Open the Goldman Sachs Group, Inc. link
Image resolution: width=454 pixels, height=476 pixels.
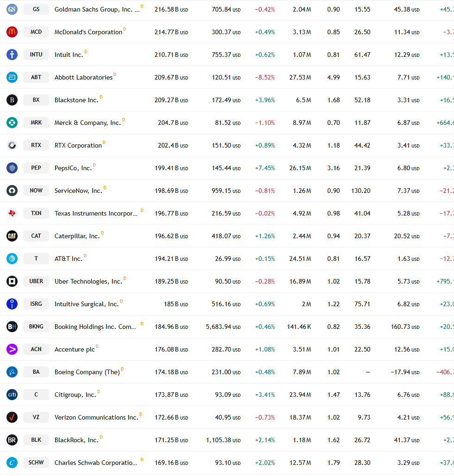pos(97,9)
